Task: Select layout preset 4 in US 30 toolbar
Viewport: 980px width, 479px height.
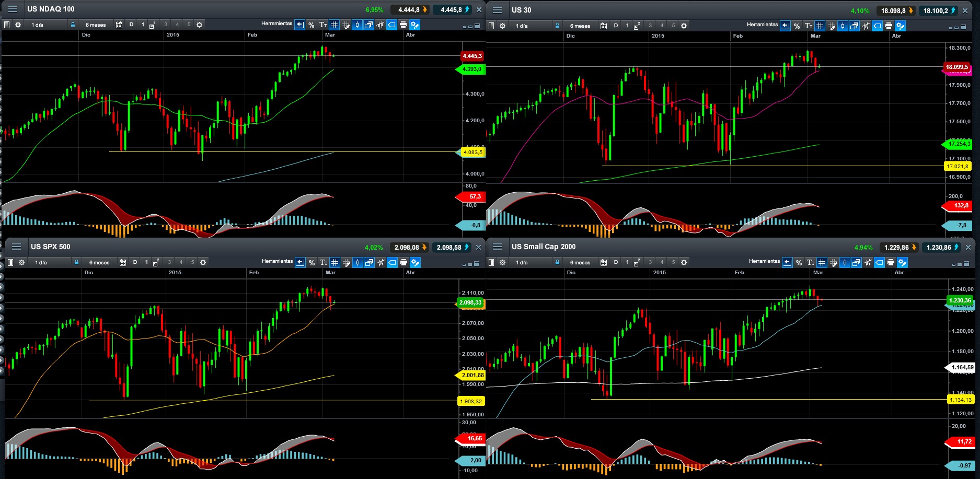Action: tap(662, 26)
